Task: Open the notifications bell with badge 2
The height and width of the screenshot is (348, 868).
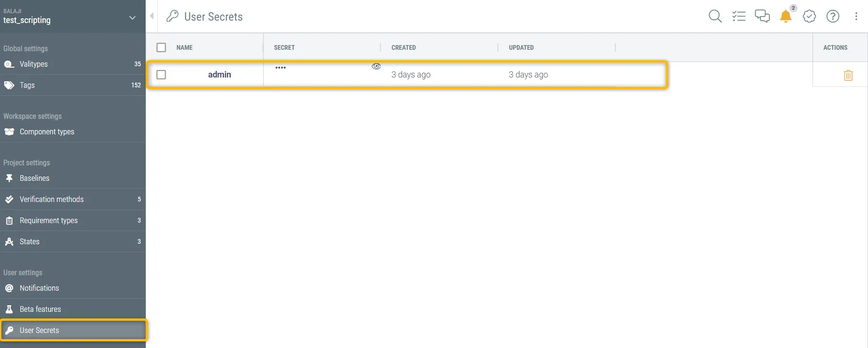Action: tap(786, 16)
